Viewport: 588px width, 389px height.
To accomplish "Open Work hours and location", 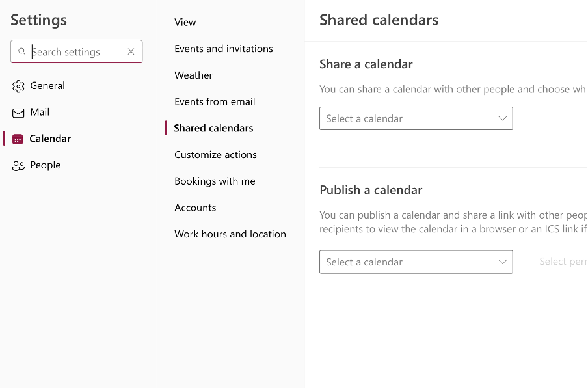I will pyautogui.click(x=230, y=234).
